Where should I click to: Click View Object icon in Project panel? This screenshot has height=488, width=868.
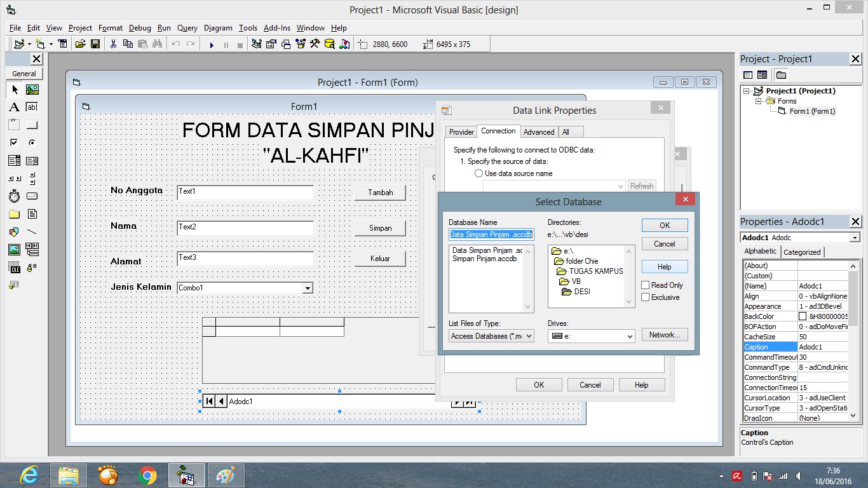[762, 75]
